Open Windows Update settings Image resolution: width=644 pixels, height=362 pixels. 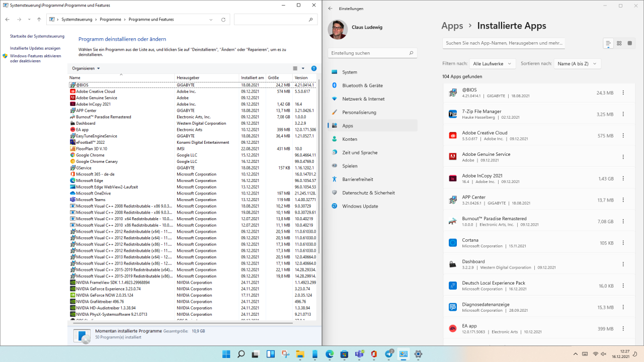(x=372, y=206)
